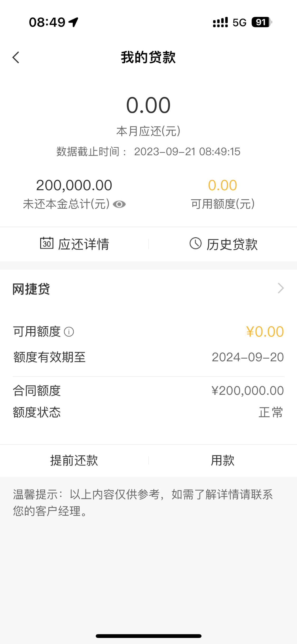Tap the bottom home indicator bar
297x644 pixels.
click(149, 636)
